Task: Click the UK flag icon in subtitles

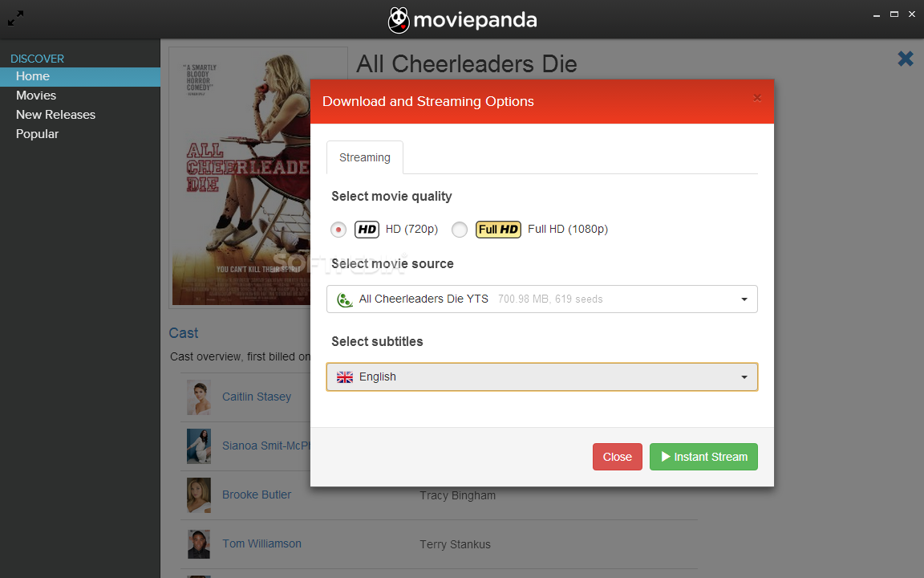Action: click(x=345, y=377)
